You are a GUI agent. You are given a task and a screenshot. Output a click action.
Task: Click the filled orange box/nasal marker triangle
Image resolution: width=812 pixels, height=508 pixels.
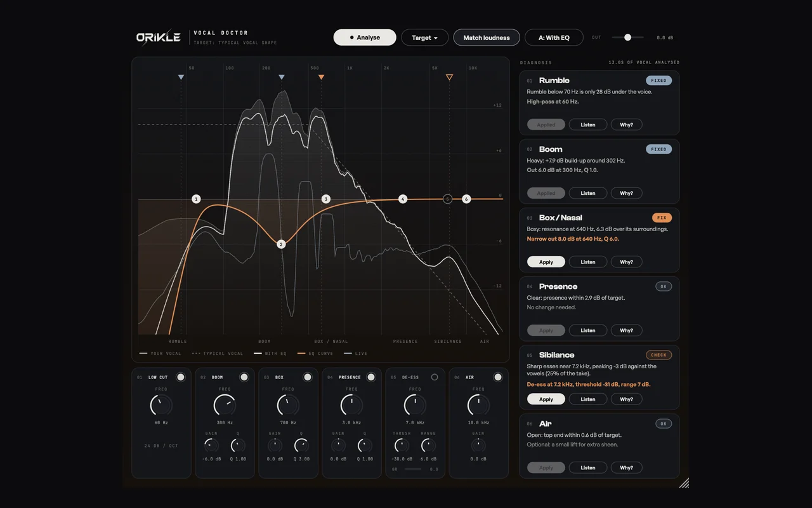[x=321, y=77]
